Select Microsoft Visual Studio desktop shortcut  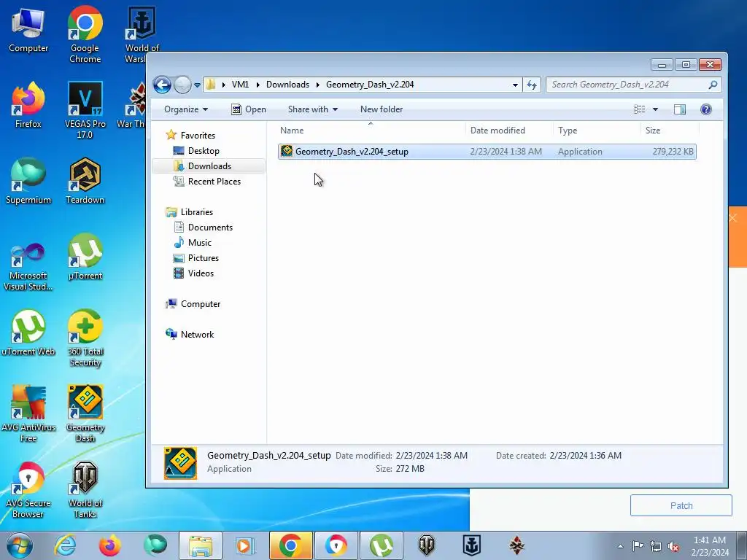coord(28,267)
